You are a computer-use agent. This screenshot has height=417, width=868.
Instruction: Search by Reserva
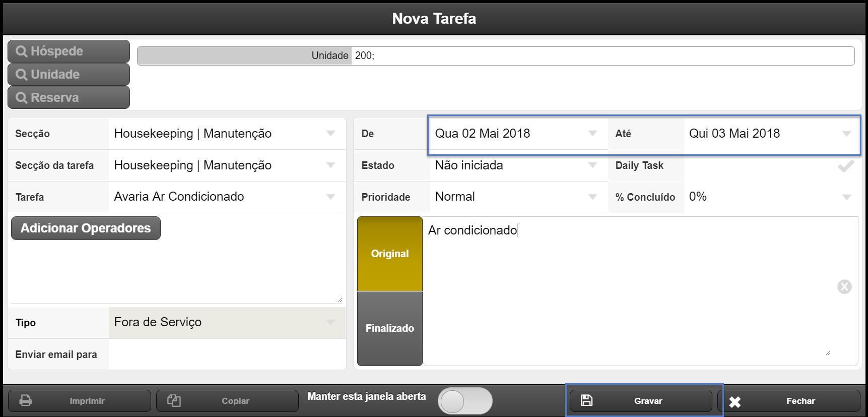pyautogui.click(x=69, y=97)
